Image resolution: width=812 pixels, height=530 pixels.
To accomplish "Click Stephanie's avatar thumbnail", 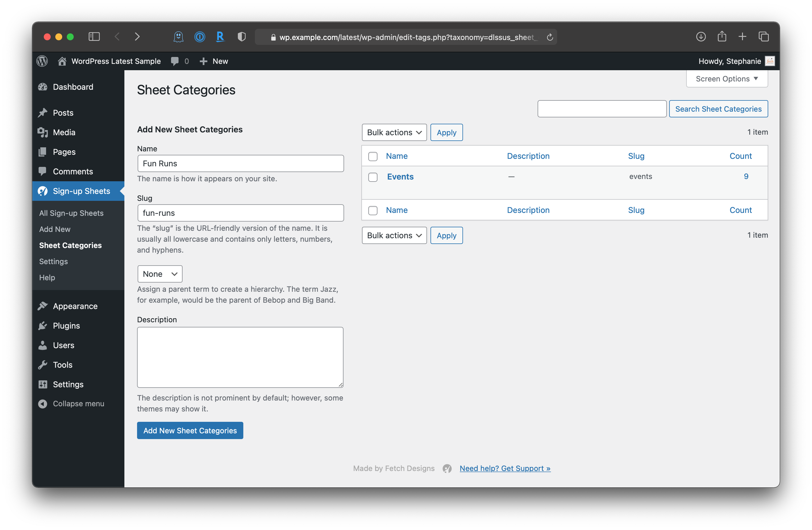I will (x=770, y=61).
